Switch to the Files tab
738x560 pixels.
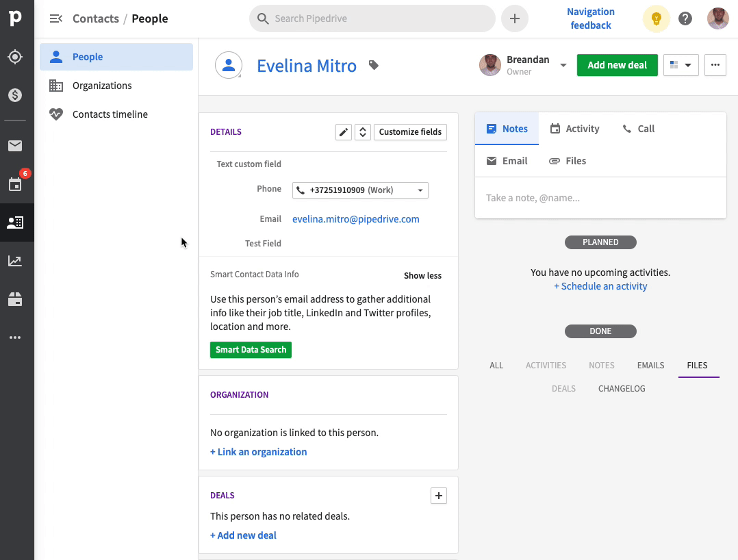(x=568, y=161)
